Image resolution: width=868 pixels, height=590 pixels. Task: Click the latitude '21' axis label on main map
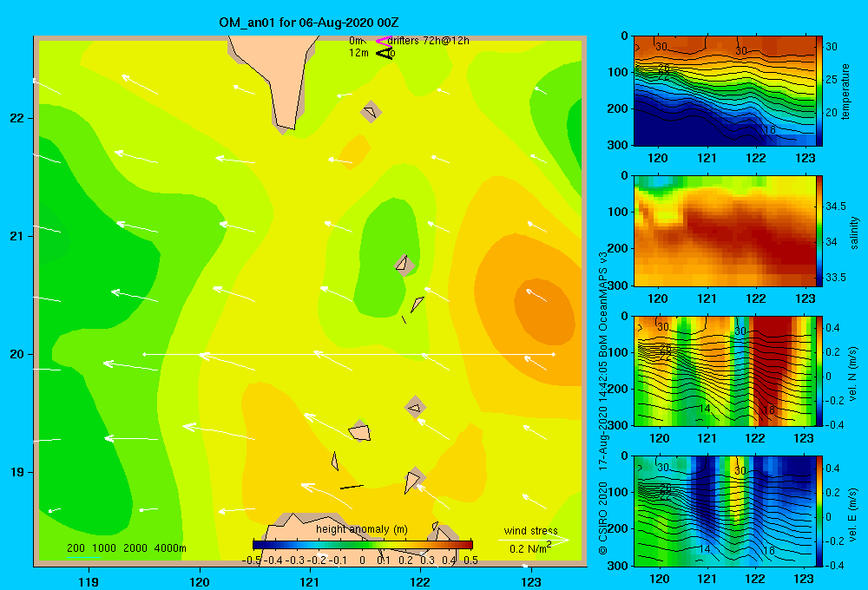pos(16,236)
